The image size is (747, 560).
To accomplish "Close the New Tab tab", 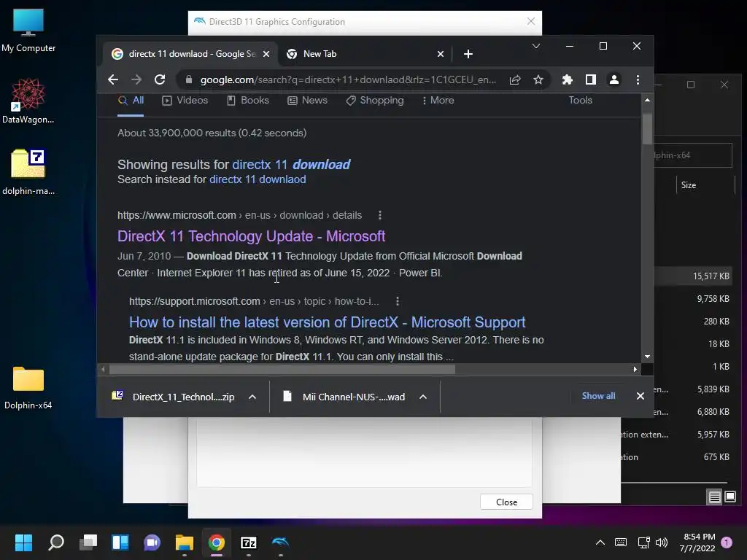I will 441,54.
